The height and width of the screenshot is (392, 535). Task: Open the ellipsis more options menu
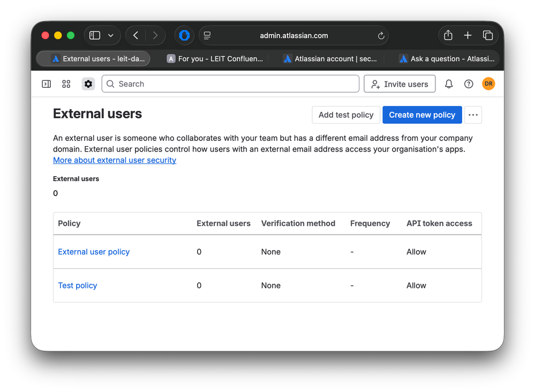point(473,115)
